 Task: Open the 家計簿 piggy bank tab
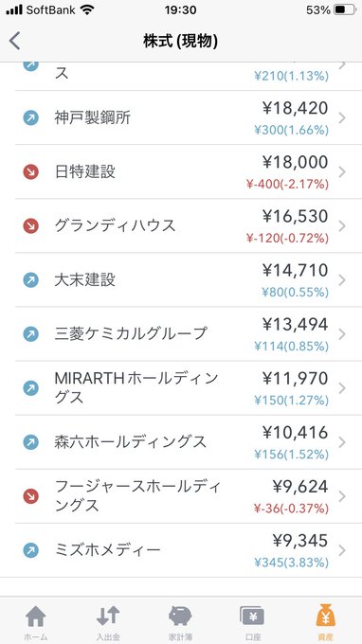(x=180, y=617)
